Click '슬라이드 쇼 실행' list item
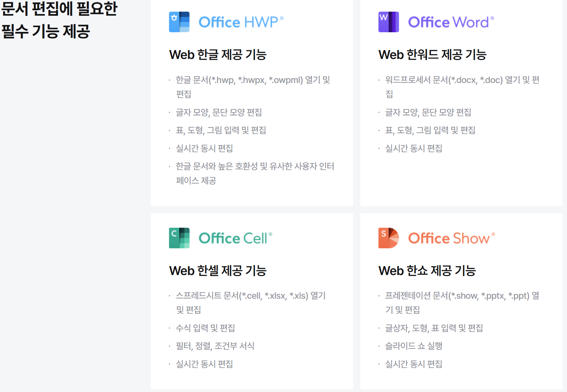 pyautogui.click(x=414, y=346)
